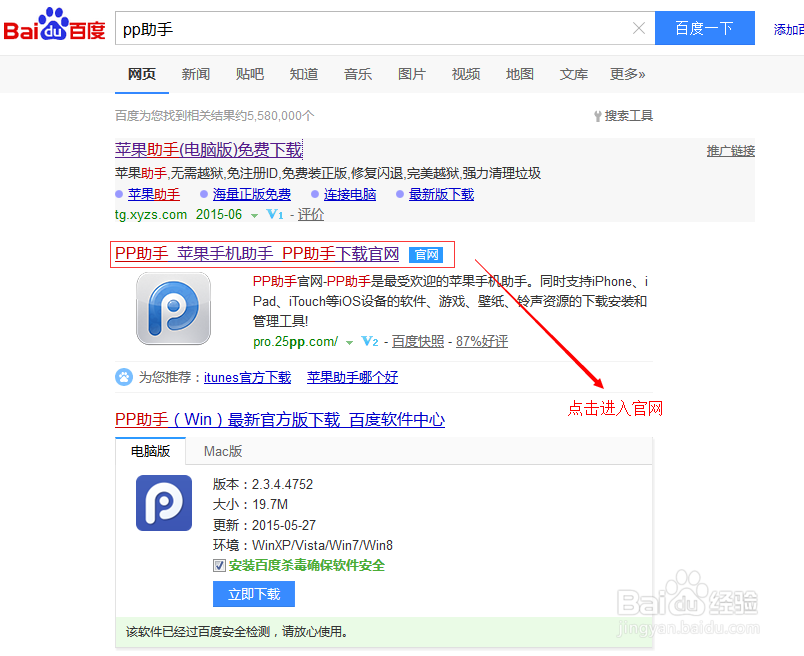
Task: Select the 网页 tab
Action: pos(142,74)
